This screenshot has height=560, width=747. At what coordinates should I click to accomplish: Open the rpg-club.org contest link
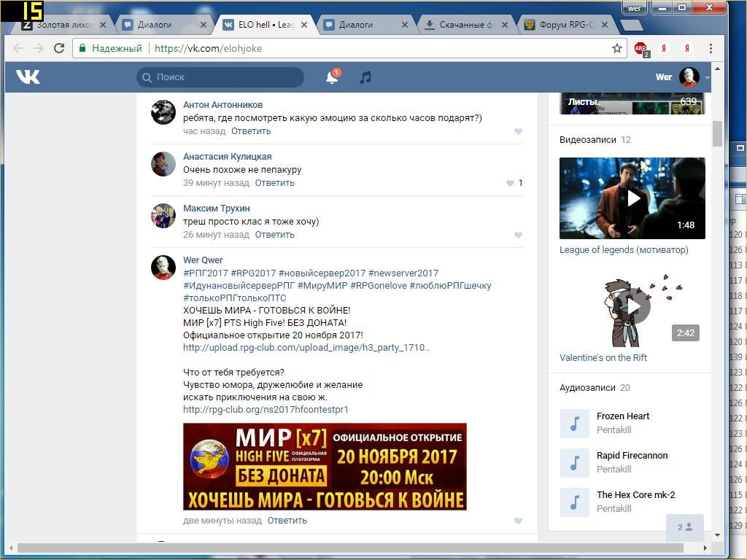(266, 410)
